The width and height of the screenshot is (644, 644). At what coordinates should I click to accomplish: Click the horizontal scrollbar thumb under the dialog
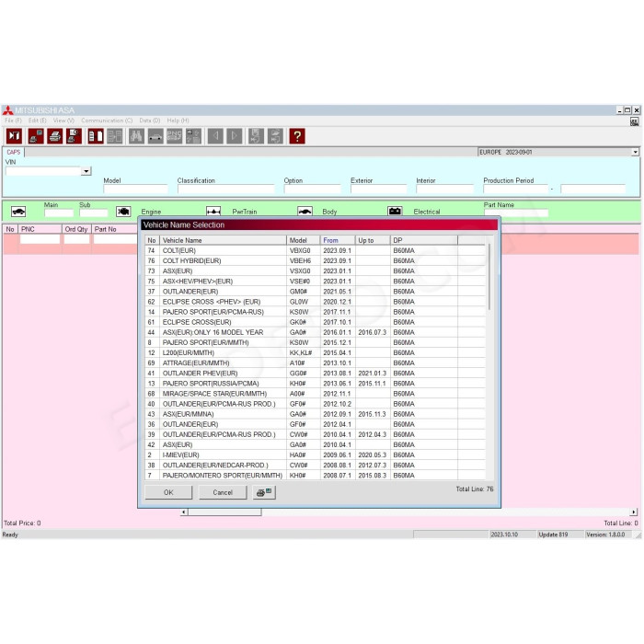[224, 512]
